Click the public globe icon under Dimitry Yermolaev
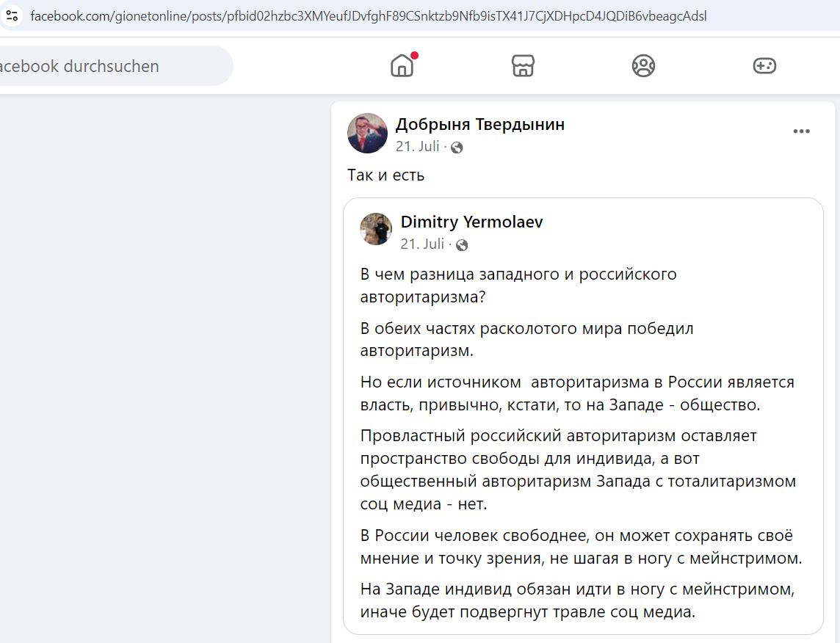Screen dimensions: 840x643 click(x=461, y=245)
